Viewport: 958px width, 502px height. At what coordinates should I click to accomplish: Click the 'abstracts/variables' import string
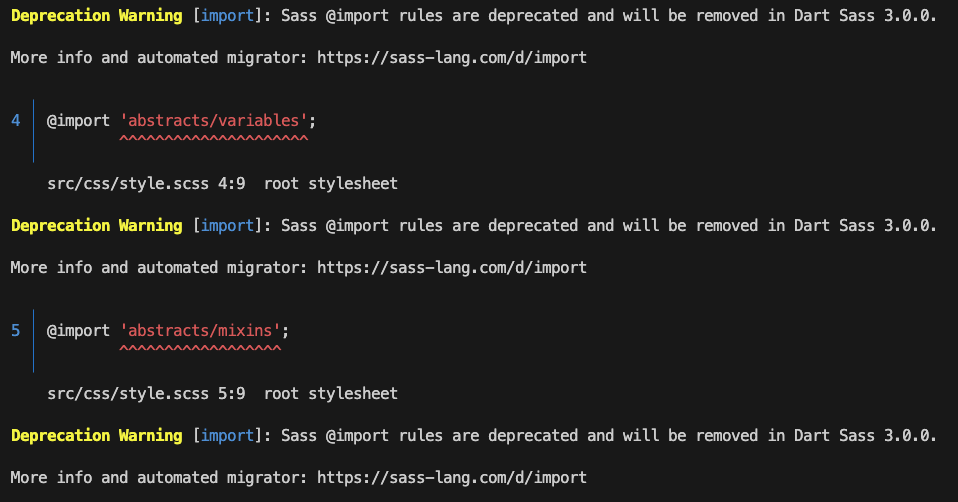tap(213, 121)
